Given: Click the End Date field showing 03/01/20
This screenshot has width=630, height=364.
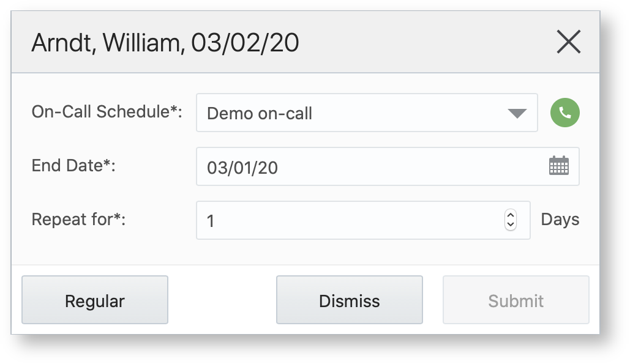Looking at the screenshot, I should [x=367, y=166].
